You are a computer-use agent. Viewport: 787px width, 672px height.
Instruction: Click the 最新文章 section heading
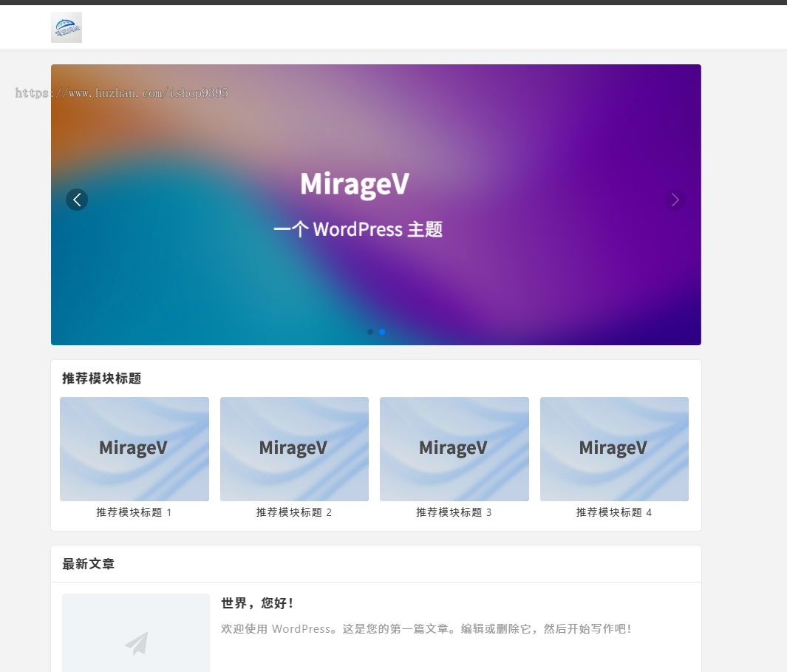tap(89, 564)
